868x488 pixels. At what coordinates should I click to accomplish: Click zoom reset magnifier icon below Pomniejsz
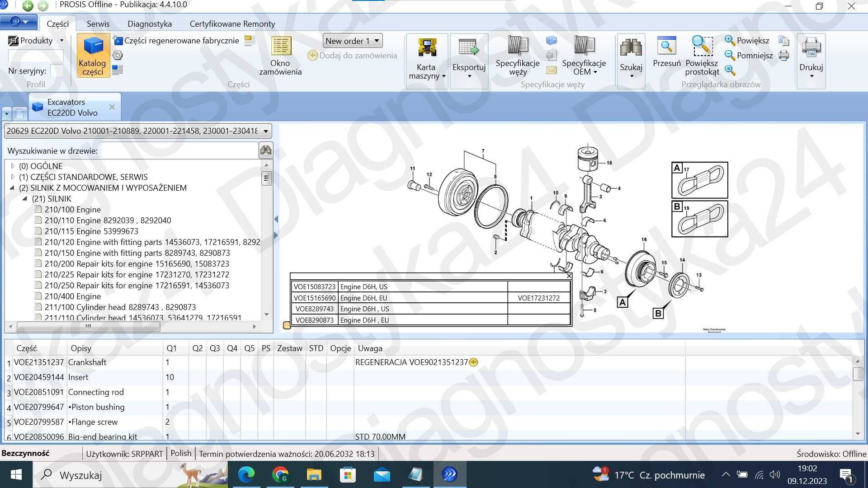tap(730, 70)
